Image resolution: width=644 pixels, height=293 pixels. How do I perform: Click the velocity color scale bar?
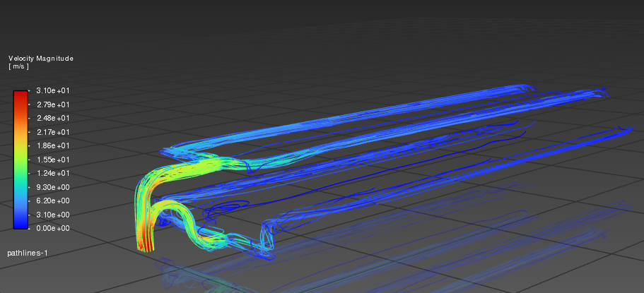coord(21,160)
